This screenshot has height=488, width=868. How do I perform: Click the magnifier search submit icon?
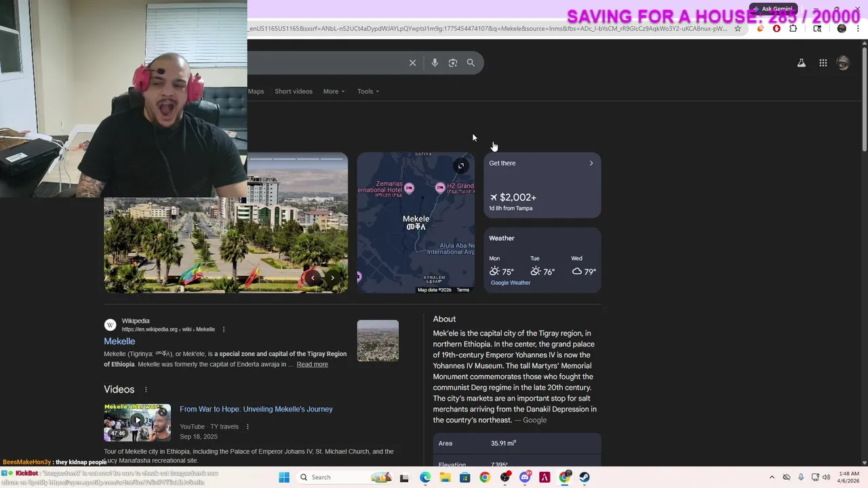point(471,63)
